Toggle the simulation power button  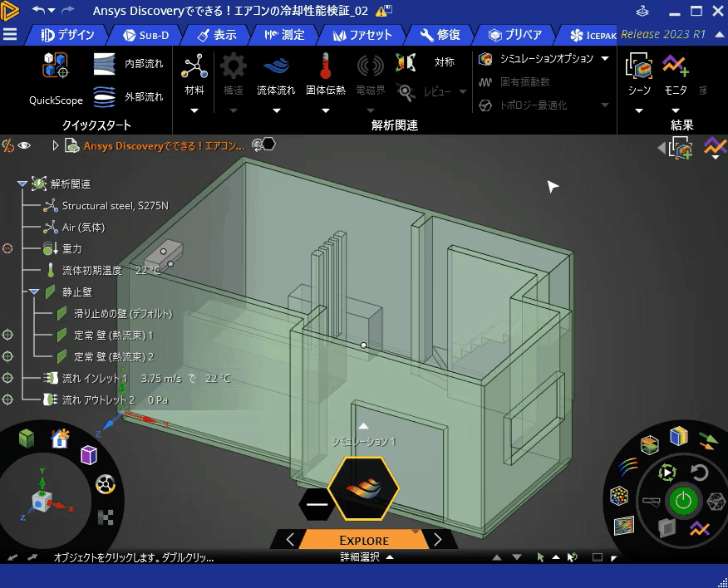point(683,501)
